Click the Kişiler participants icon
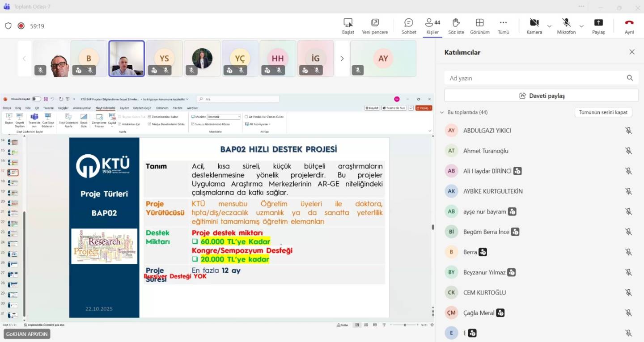 click(432, 23)
